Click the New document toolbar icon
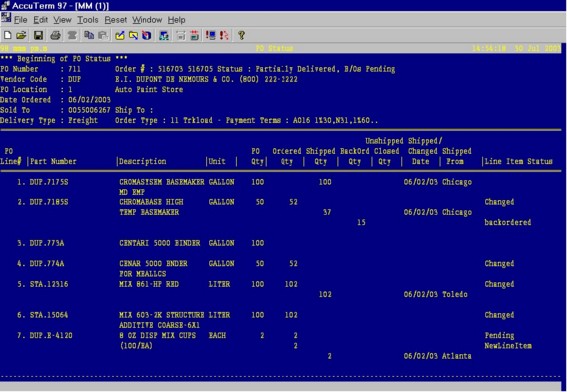Image resolution: width=567 pixels, height=392 pixels. tap(8, 35)
